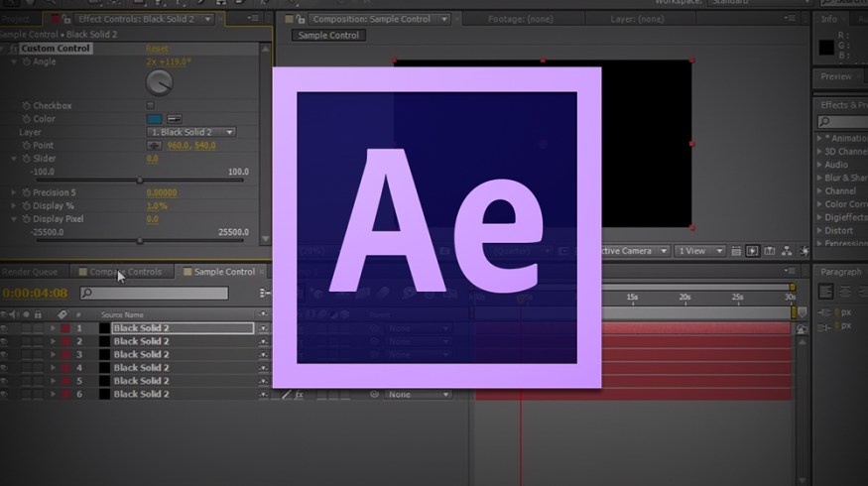Image resolution: width=868 pixels, height=486 pixels.
Task: Click the timeline layer search field
Action: pos(154,294)
